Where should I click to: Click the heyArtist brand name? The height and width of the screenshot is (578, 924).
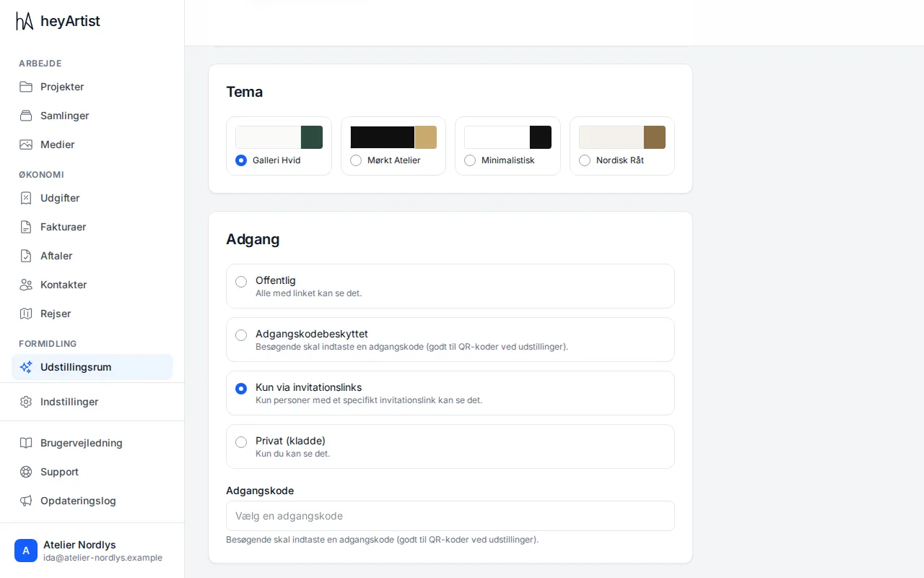70,21
